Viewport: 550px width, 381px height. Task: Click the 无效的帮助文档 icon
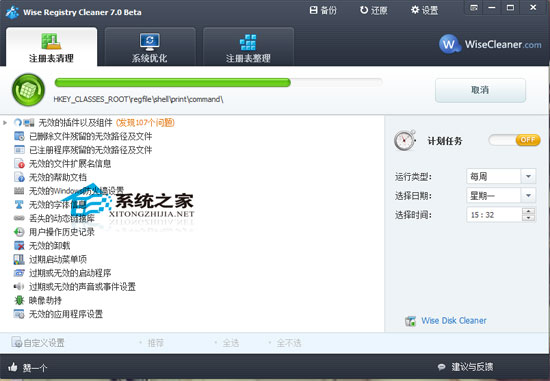coord(19,177)
